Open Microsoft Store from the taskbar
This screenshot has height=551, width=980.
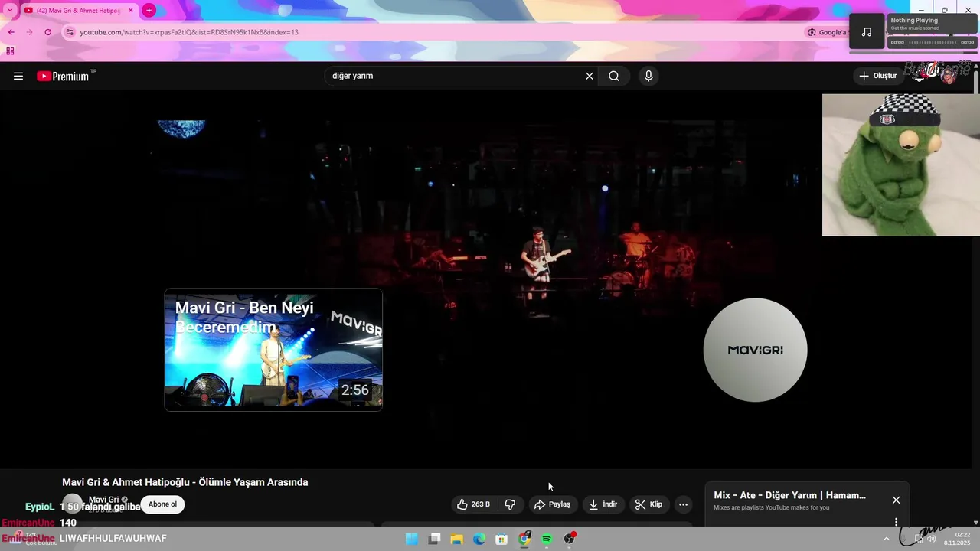point(501,539)
